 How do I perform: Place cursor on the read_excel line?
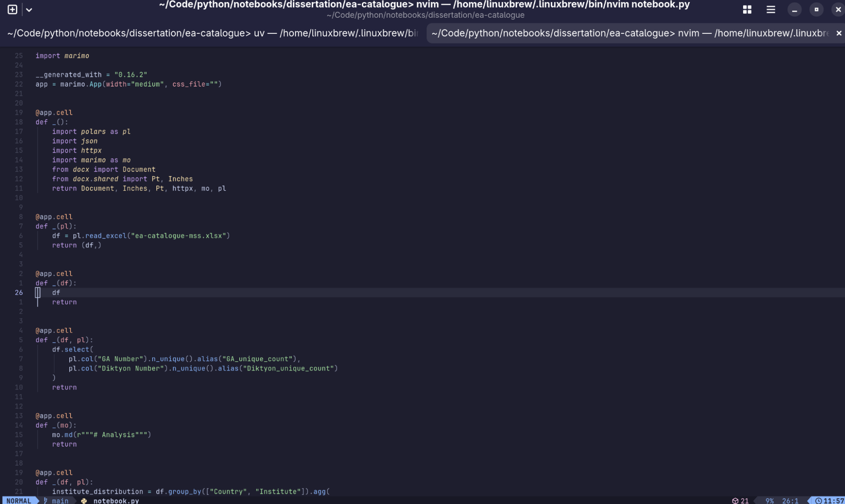click(141, 236)
